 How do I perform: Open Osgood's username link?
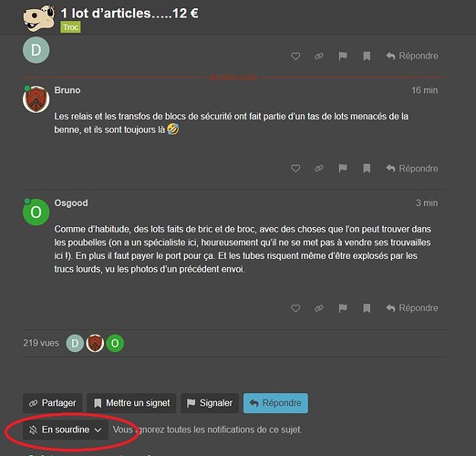click(71, 203)
